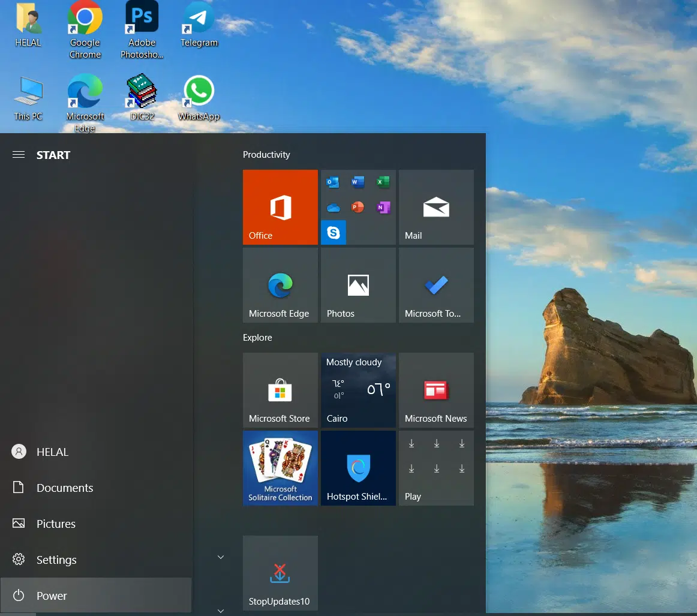The image size is (697, 616).
Task: Collapse the Start menu hamburger button
Action: pos(18,155)
